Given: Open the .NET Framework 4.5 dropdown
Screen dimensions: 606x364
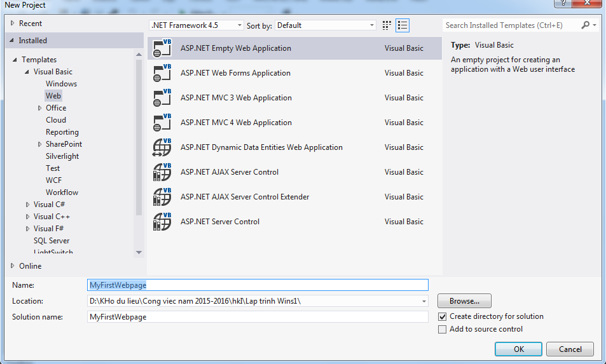Looking at the screenshot, I should [196, 25].
